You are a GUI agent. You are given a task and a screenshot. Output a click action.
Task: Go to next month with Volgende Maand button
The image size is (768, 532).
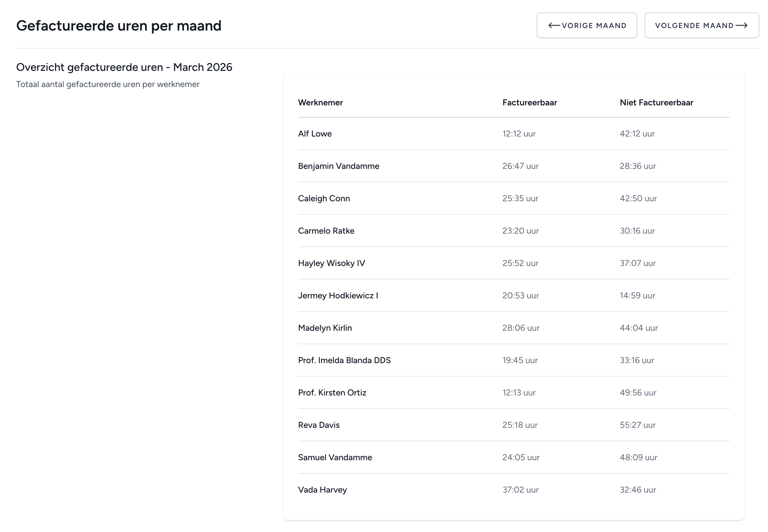click(702, 25)
